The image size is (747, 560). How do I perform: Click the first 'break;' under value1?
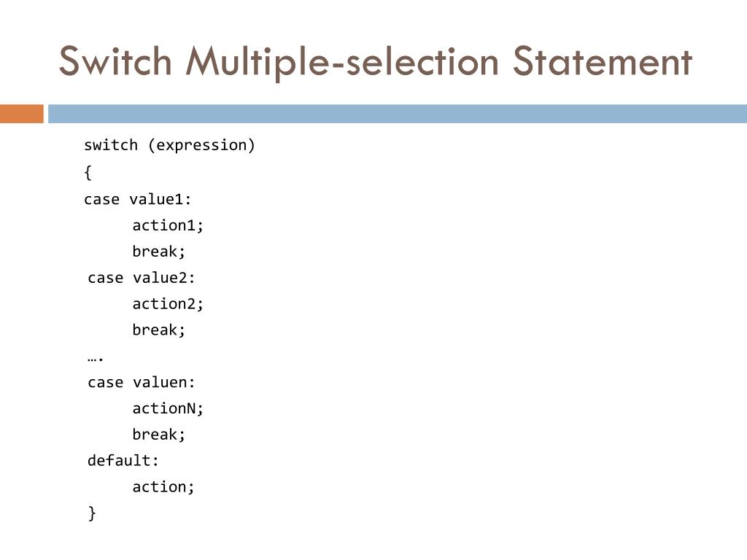point(158,252)
